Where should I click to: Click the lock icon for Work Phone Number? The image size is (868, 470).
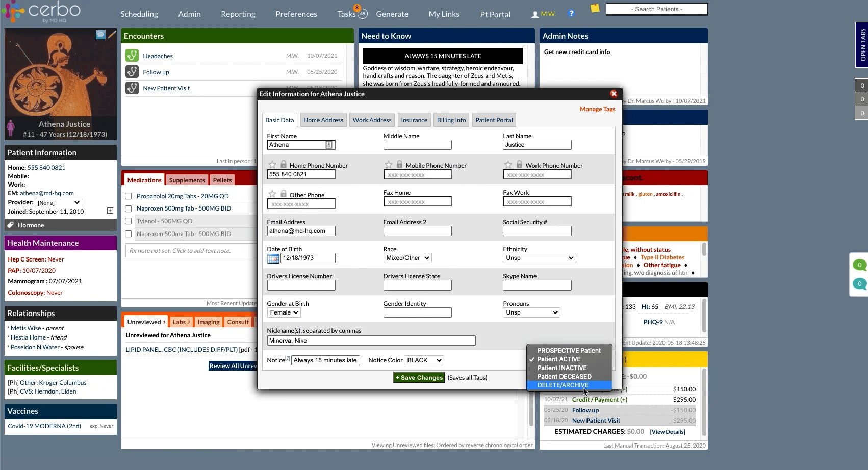tap(519, 165)
